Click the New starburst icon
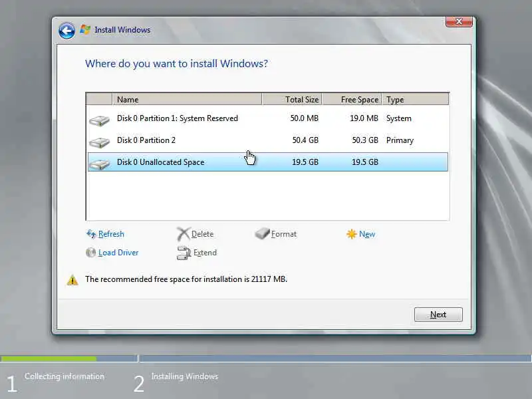532x399 pixels. pos(352,234)
